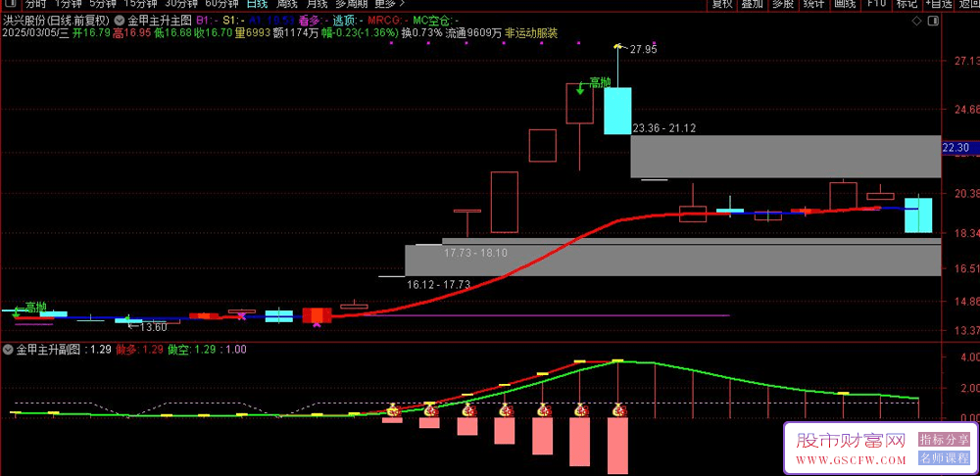Screen dimensions: 980x476
Task: Click the 统计 statistics button
Action: (813, 3)
